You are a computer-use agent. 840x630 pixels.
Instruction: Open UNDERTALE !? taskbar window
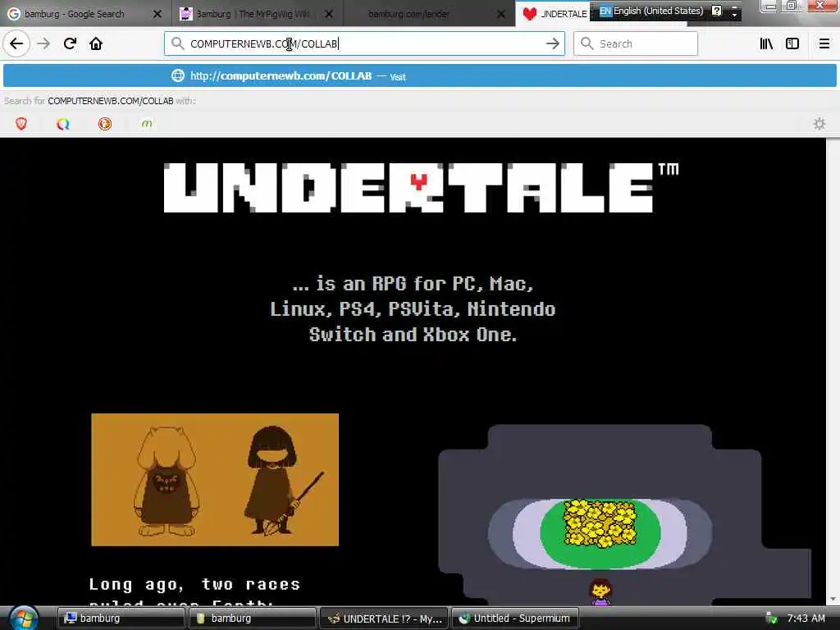point(384,619)
